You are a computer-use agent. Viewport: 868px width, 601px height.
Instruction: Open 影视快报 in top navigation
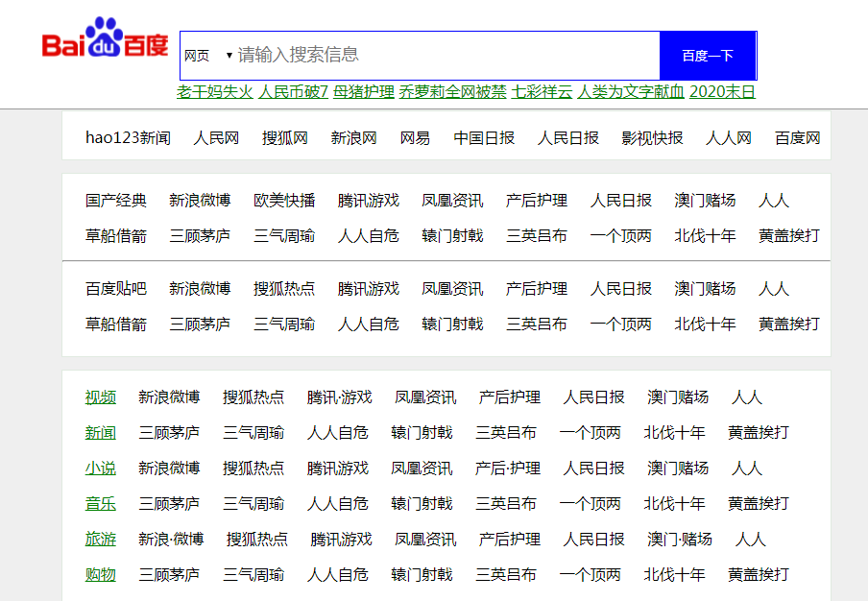(652, 138)
